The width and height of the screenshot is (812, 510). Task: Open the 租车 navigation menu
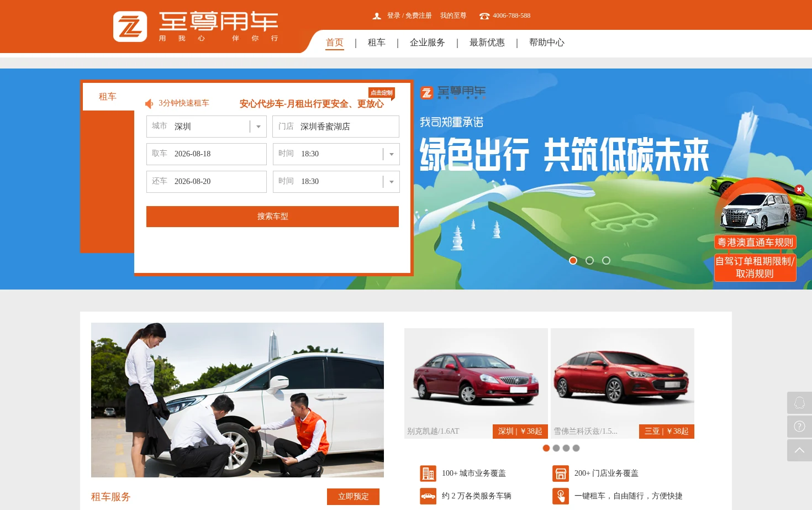377,43
